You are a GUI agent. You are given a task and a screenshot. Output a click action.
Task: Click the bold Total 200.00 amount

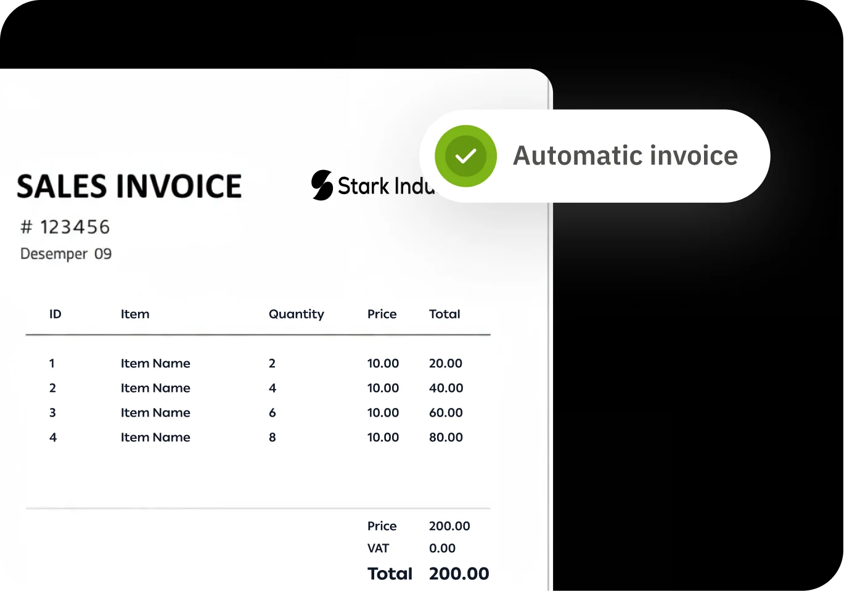click(x=459, y=574)
